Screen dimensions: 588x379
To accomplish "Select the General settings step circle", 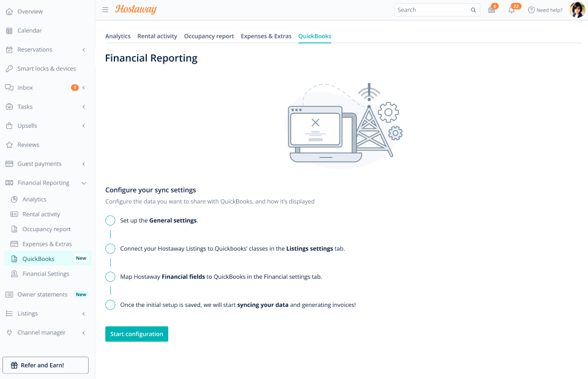I will click(x=110, y=221).
